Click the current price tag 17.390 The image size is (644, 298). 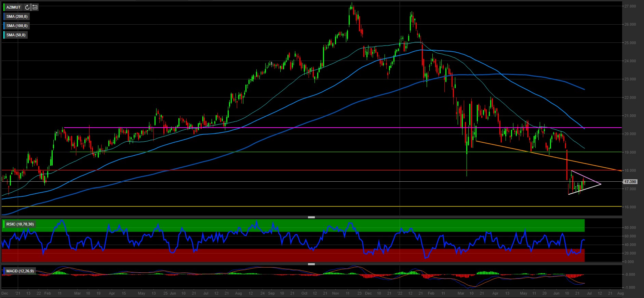630,182
